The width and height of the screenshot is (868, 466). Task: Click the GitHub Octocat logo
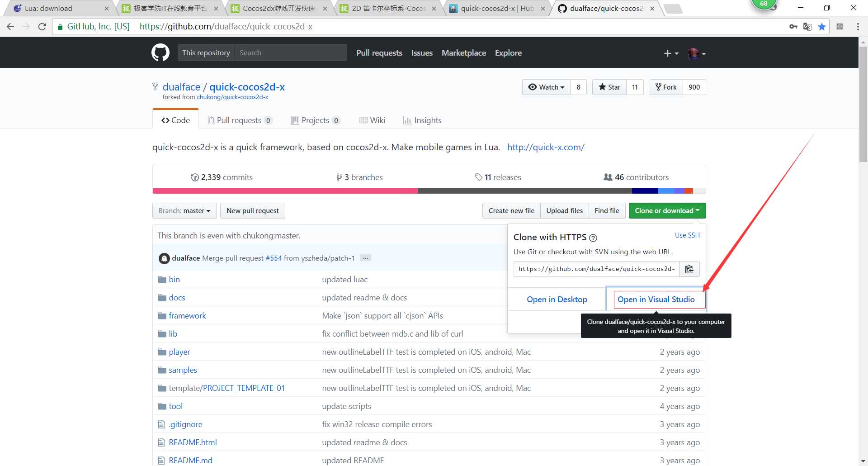(160, 53)
